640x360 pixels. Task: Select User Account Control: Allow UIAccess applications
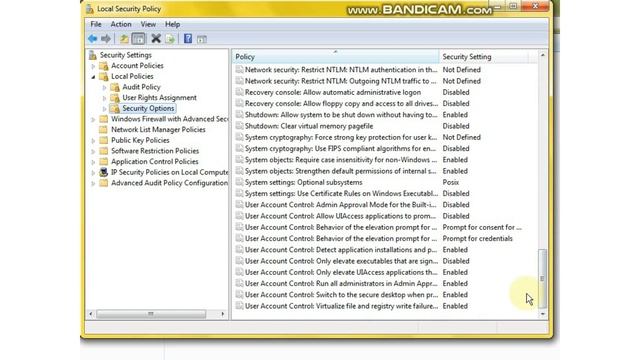pyautogui.click(x=340, y=216)
